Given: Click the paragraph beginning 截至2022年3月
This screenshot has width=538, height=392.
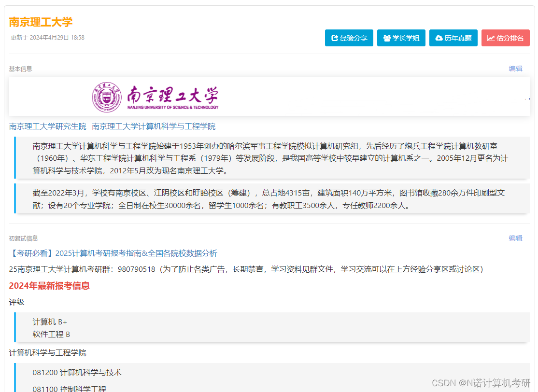Looking at the screenshot, I should point(273,199).
